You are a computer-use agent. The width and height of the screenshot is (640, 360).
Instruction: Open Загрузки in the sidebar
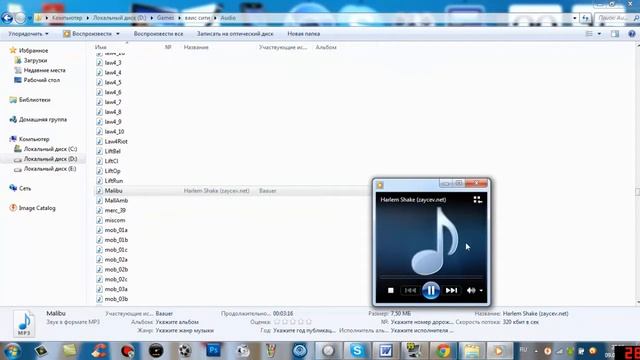pyautogui.click(x=35, y=60)
